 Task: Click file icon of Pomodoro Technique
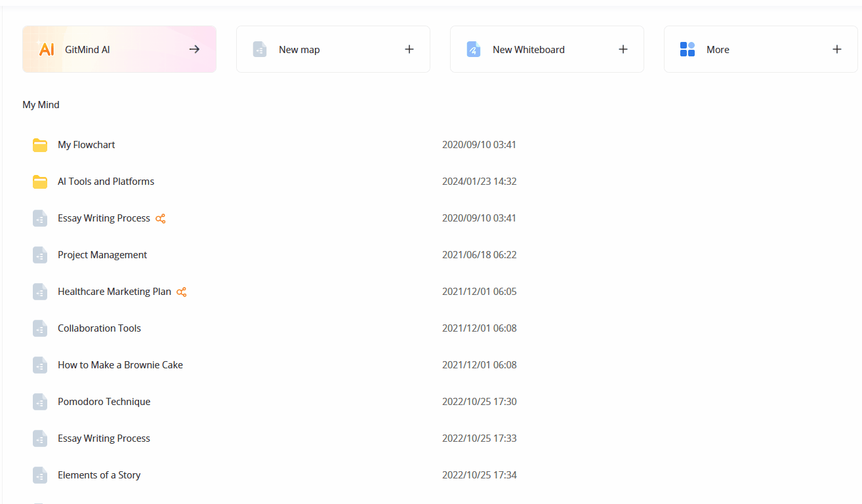40,402
